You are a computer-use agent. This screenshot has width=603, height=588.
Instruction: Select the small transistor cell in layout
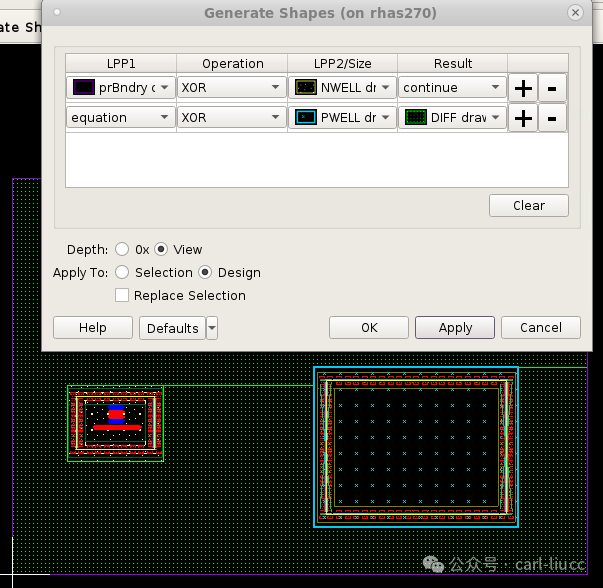point(115,423)
